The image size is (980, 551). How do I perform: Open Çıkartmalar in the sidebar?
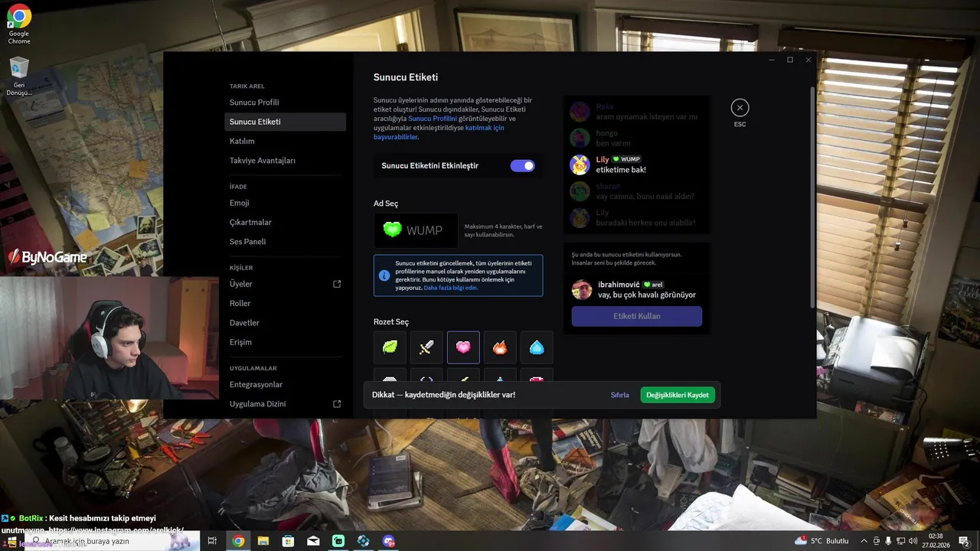[285, 223]
